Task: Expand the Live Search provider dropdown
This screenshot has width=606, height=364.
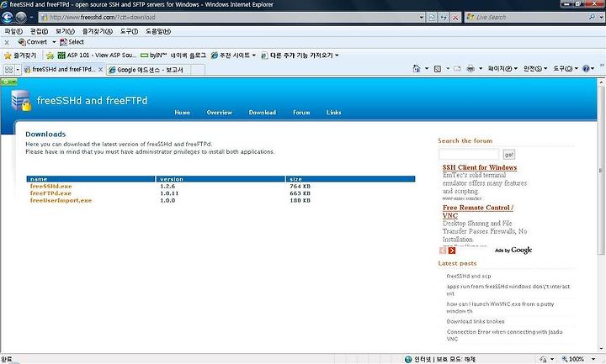Action: click(601, 17)
